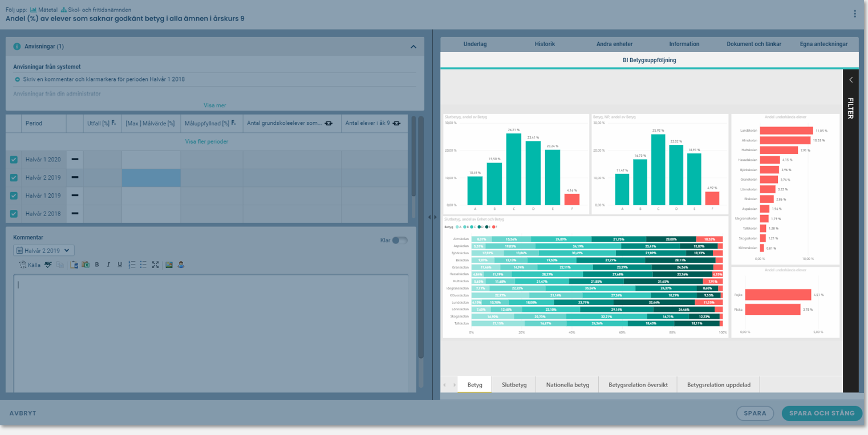Collapse the Anvisningar panel with chevron

click(x=413, y=46)
